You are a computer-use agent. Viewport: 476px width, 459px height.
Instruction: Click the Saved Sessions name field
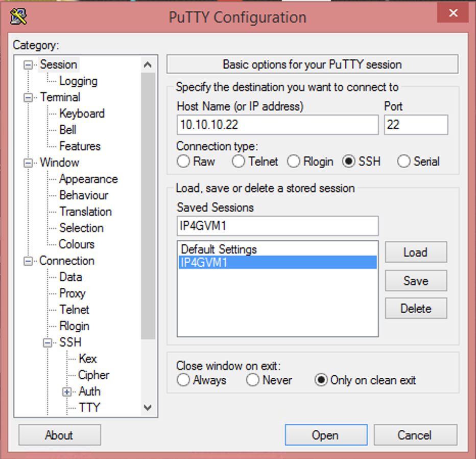click(277, 226)
